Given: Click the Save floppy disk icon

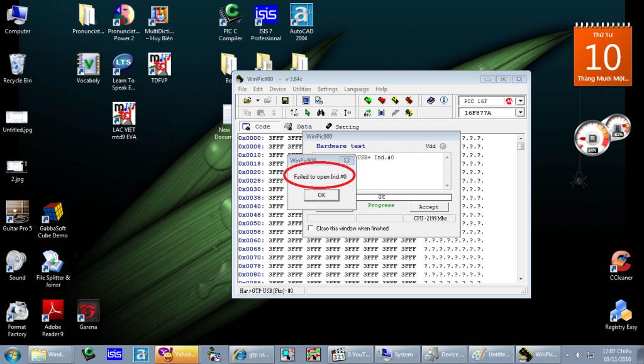Looking at the screenshot, I should coord(285,100).
